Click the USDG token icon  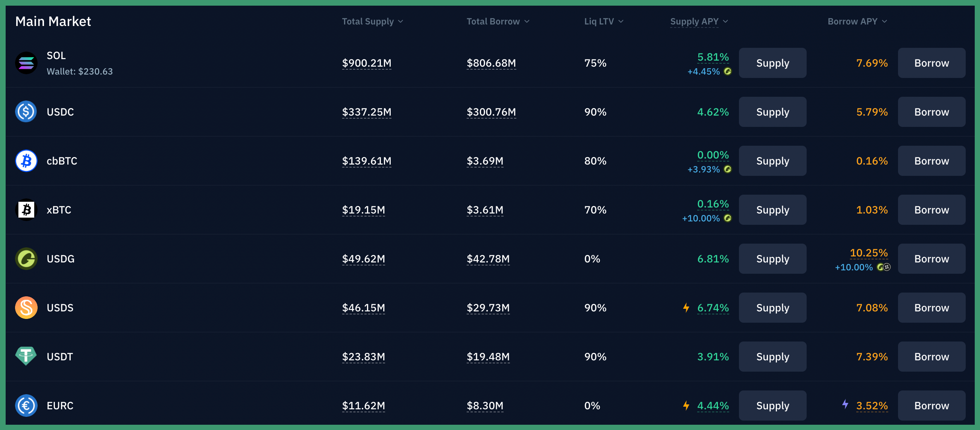coord(26,259)
